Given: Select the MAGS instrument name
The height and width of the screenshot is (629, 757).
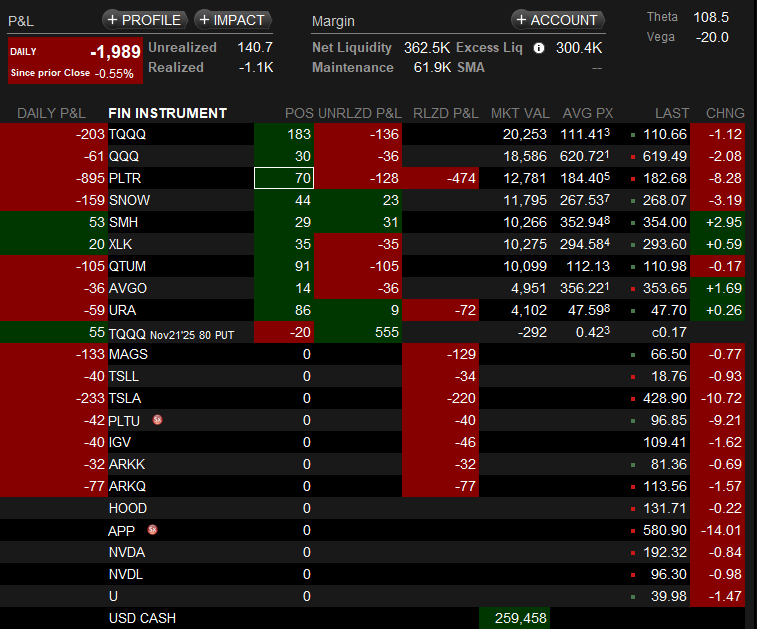Looking at the screenshot, I should point(128,354).
